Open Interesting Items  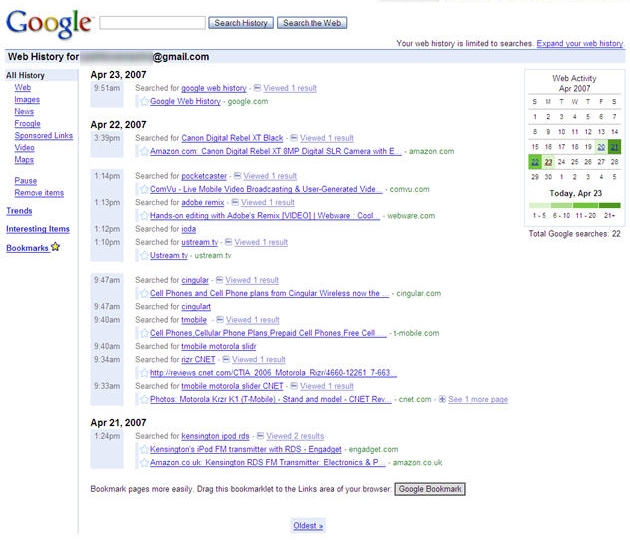pos(38,229)
